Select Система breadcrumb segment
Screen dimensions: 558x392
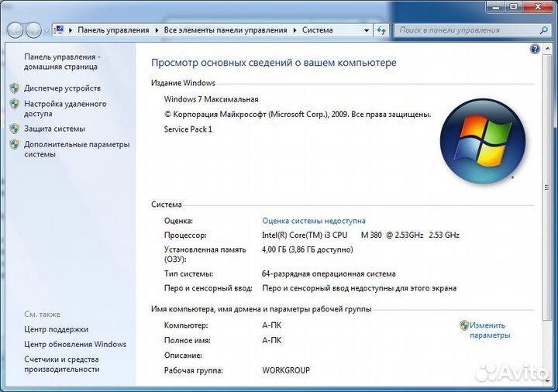point(318,30)
